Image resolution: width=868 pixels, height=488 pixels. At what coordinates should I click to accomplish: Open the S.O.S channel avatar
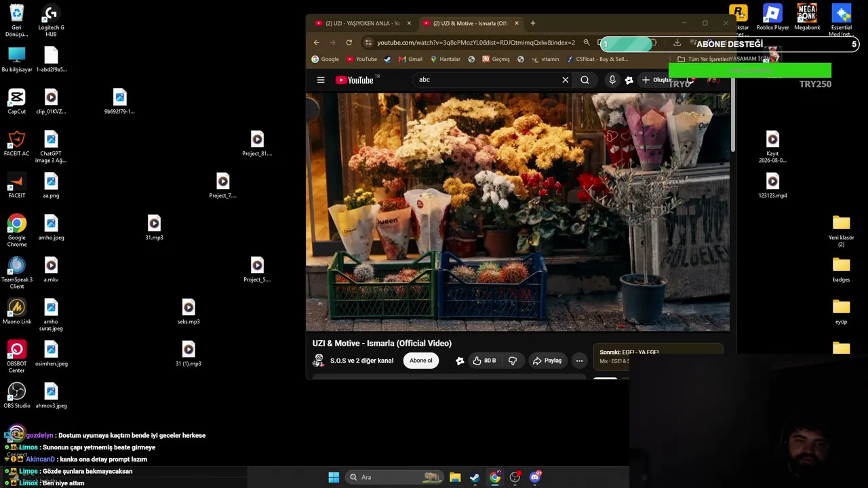318,361
